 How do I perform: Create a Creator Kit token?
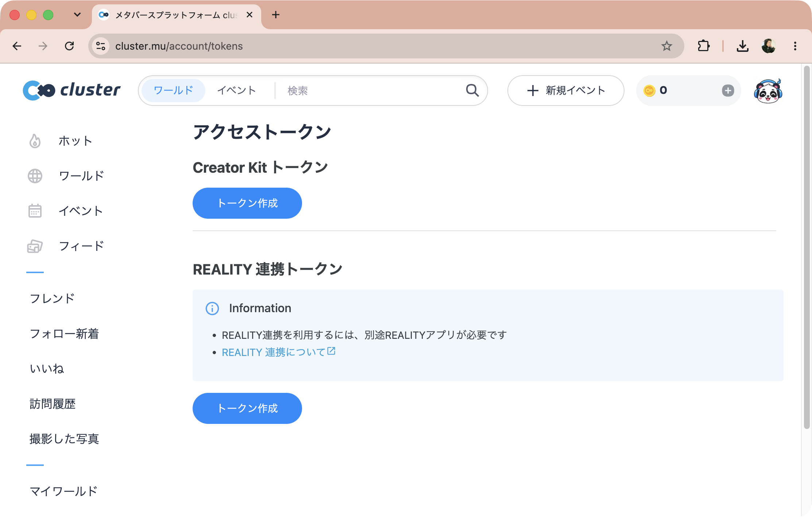247,203
